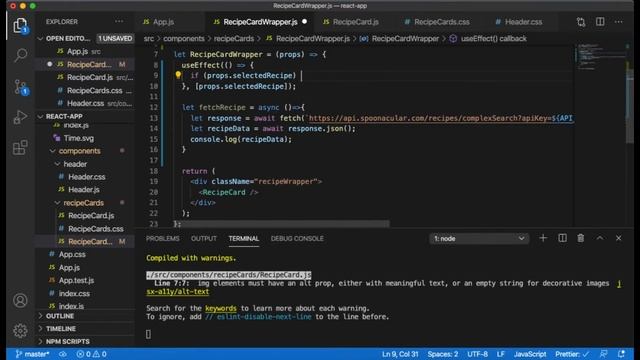
Task: Click the JavaScript language mode indicator
Action: click(x=530, y=354)
